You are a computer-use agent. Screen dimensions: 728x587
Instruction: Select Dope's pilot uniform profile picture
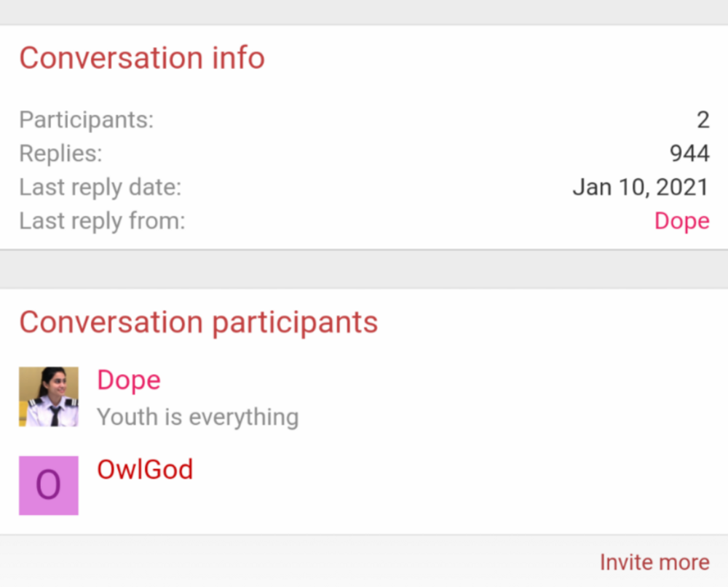[x=48, y=396]
